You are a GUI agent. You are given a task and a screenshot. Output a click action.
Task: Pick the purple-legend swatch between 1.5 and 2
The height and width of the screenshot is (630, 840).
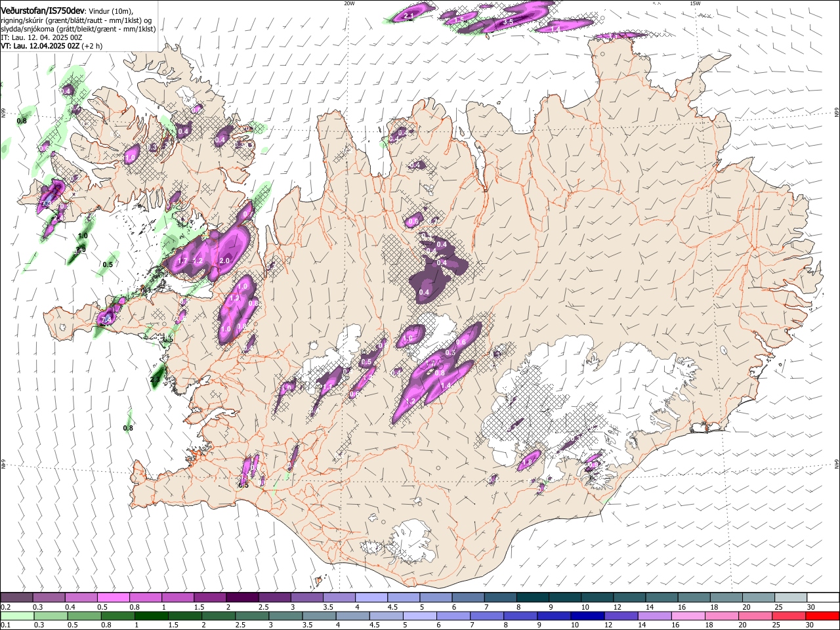click(209, 598)
